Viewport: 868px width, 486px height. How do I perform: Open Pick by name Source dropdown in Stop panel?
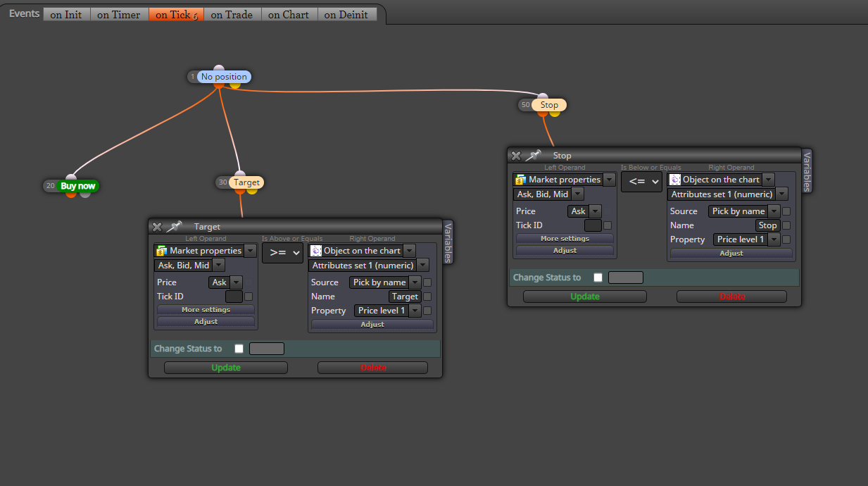coord(774,211)
